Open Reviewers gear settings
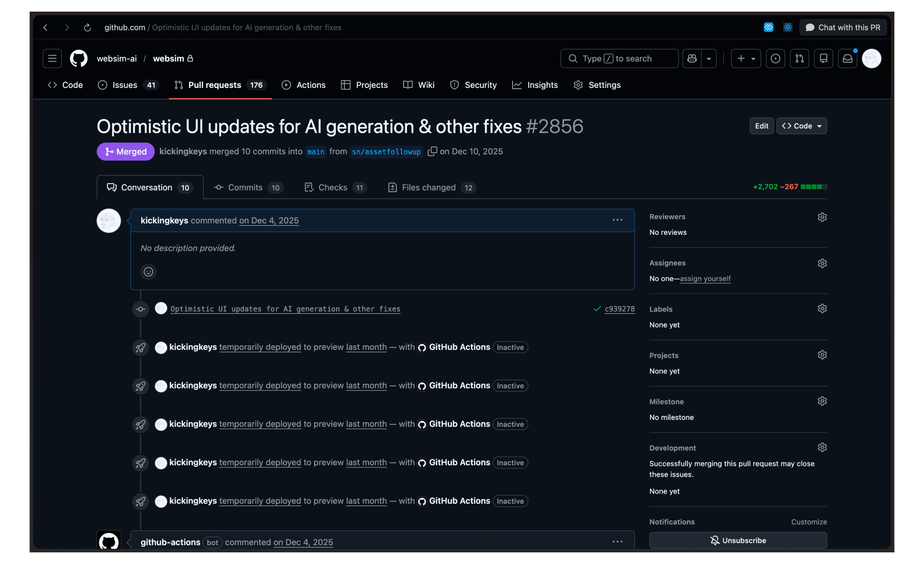This screenshot has height=564, width=924. coord(822,217)
